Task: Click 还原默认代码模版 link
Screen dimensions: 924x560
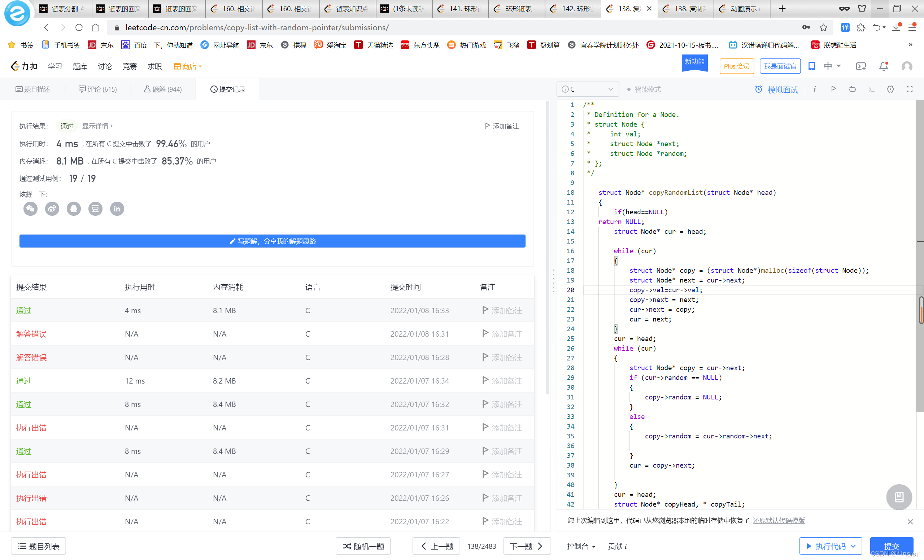Action: (779, 520)
